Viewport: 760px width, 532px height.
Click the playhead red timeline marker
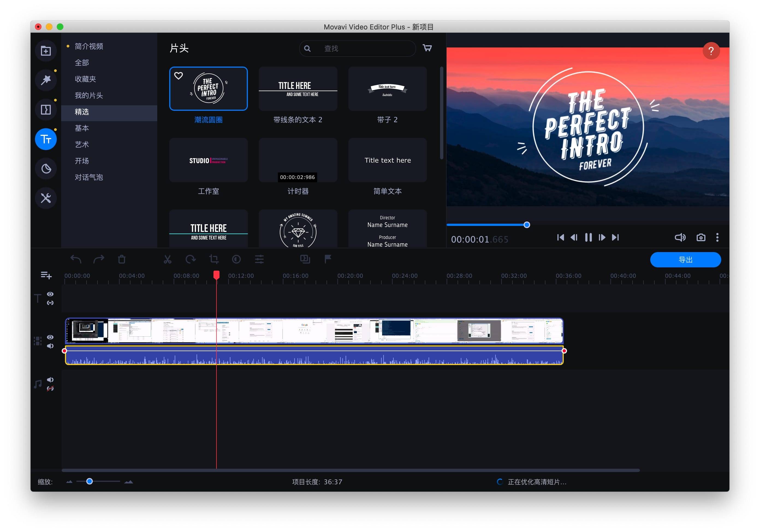[216, 276]
